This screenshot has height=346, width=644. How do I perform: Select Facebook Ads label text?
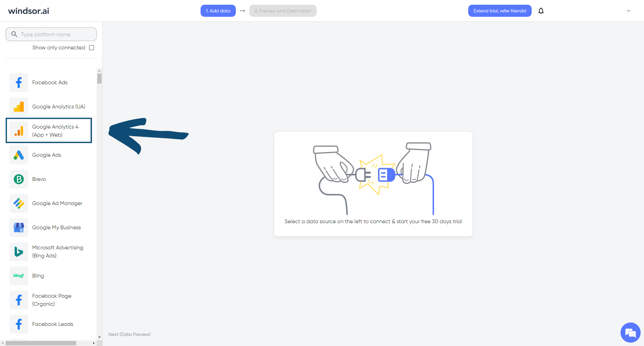[50, 83]
